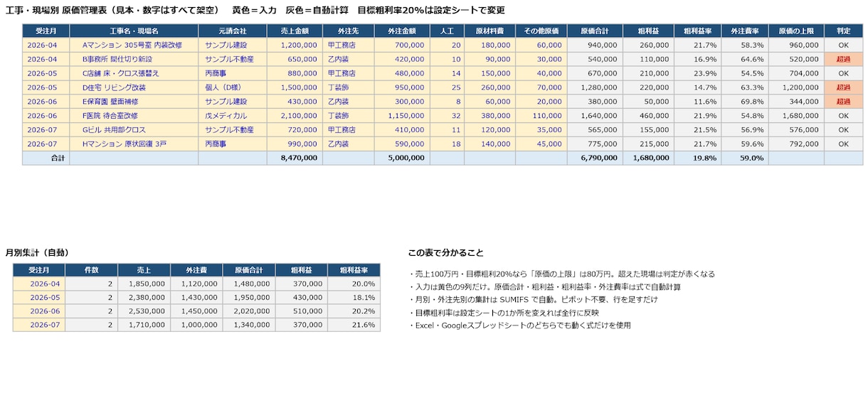Click the cell Gビル 共用部クロス
The width and height of the screenshot is (868, 403).
tap(134, 130)
